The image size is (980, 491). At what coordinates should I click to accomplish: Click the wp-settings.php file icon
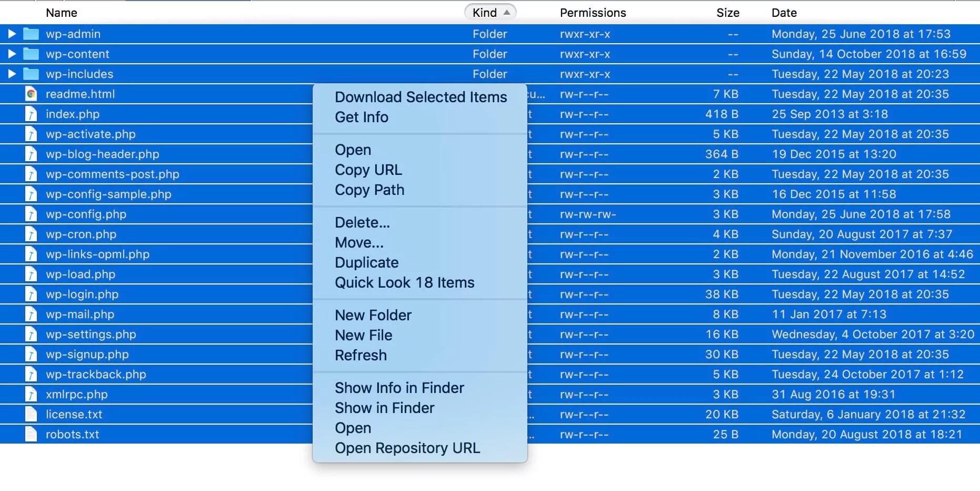click(31, 335)
